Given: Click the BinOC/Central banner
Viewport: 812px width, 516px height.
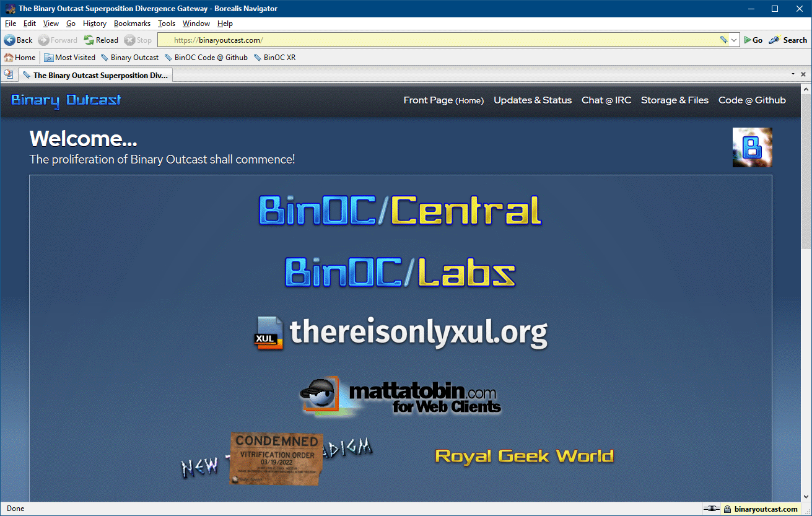Looking at the screenshot, I should tap(400, 211).
